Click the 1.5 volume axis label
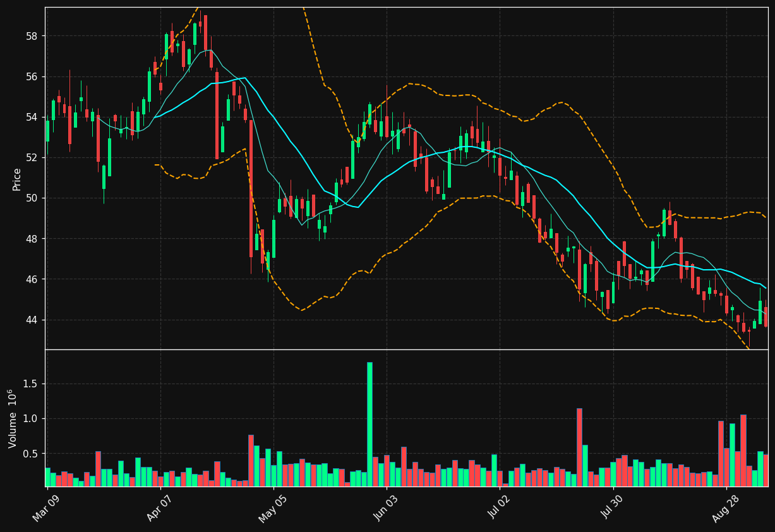 tap(32, 384)
